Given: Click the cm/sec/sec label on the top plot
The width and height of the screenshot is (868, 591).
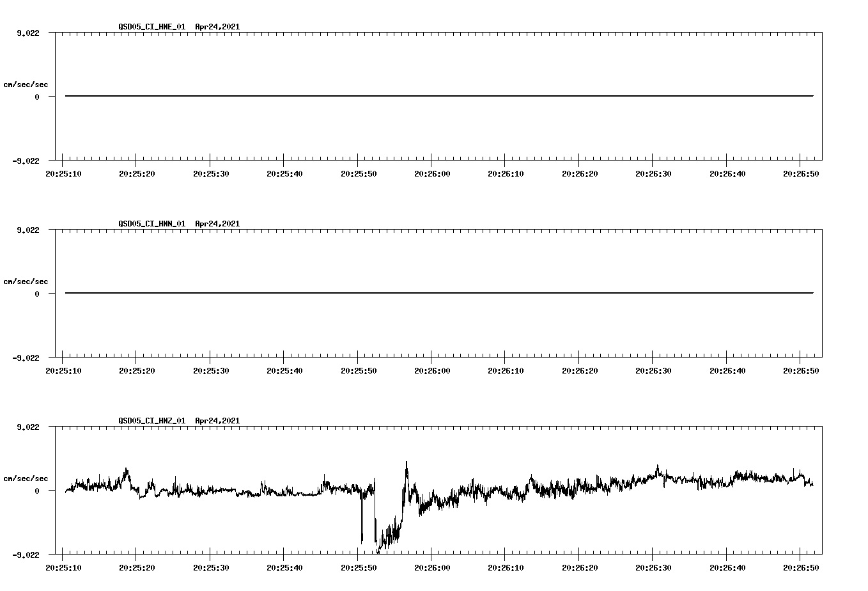Looking at the screenshot, I should coord(27,83).
